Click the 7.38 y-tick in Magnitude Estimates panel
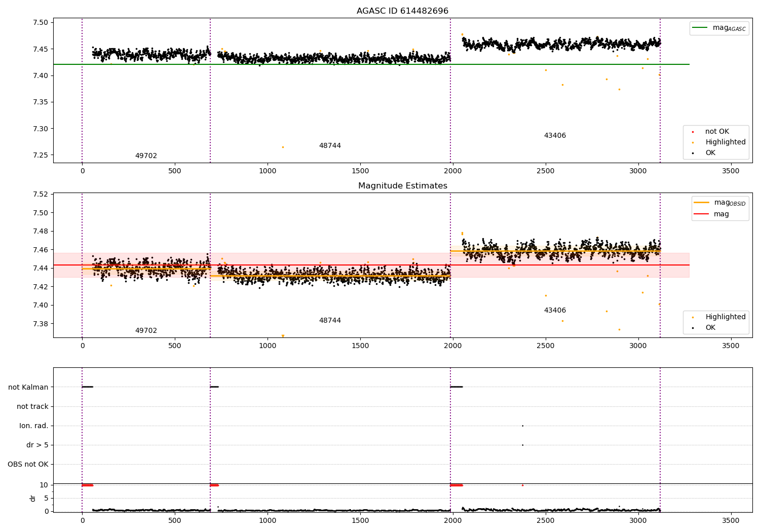This screenshot has height=532, width=760. point(40,324)
